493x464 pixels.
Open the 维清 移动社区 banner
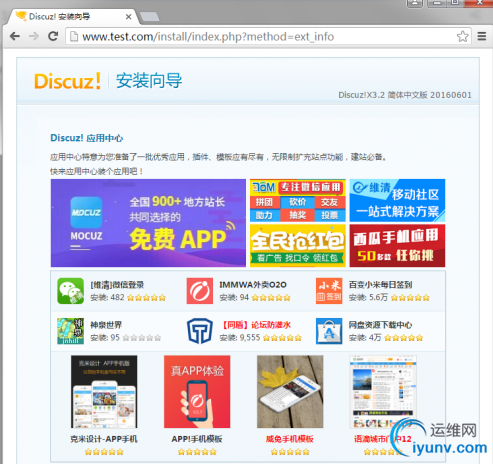[397, 200]
